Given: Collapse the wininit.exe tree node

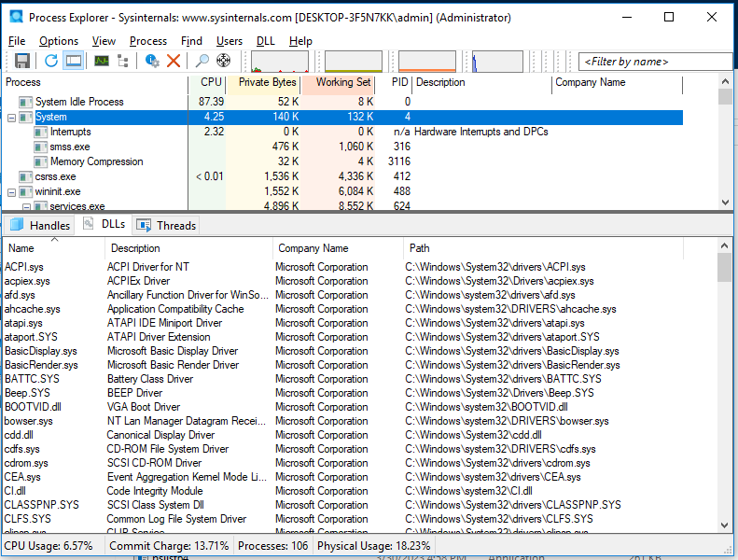Looking at the screenshot, I should [x=12, y=192].
